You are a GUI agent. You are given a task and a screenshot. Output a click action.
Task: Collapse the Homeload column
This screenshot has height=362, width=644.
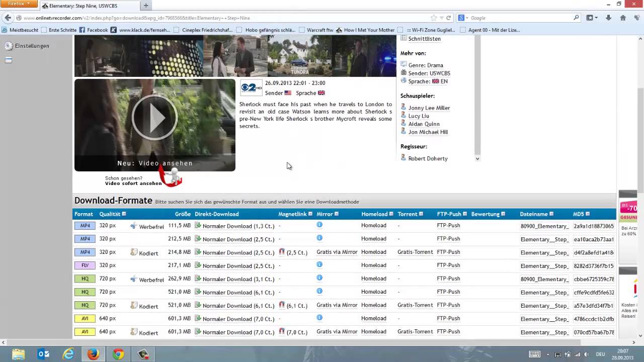391,214
